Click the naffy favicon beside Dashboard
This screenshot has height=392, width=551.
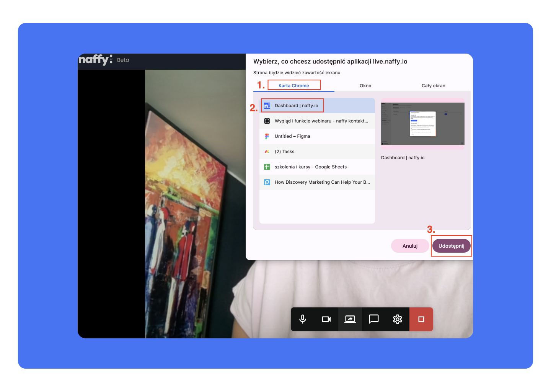[267, 106]
